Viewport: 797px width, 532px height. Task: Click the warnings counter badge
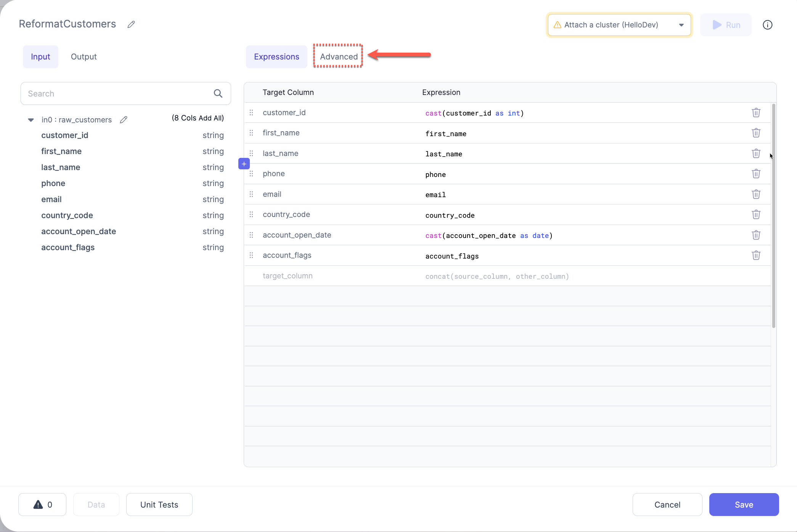tap(42, 504)
